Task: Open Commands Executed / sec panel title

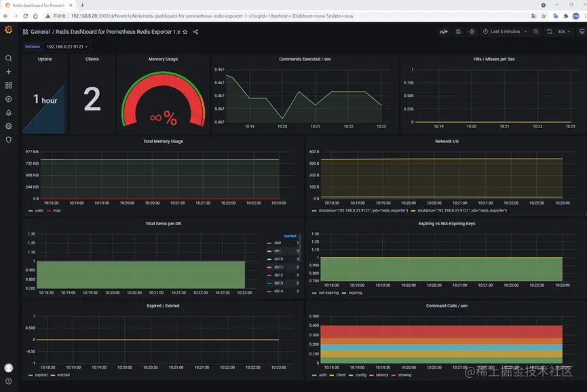Action: pyautogui.click(x=305, y=59)
